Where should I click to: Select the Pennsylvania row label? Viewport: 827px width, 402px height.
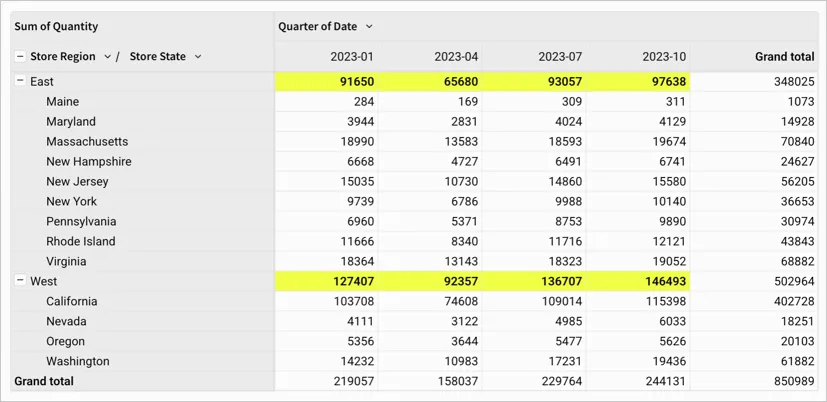click(81, 221)
